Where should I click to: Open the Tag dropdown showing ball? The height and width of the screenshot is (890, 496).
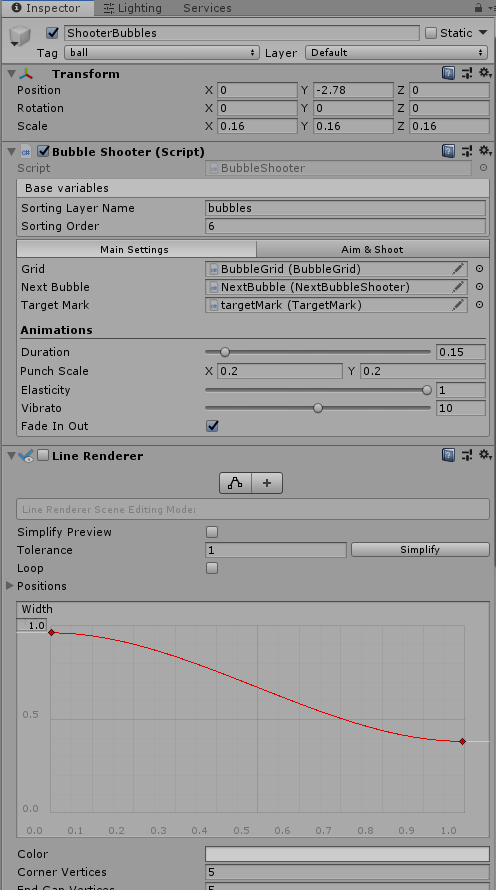(x=162, y=52)
